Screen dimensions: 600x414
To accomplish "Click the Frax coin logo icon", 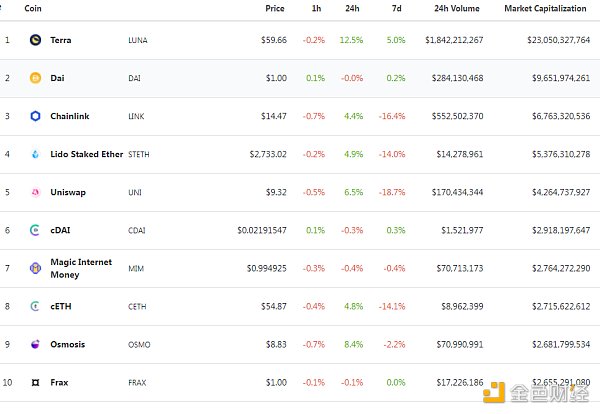I will pyautogui.click(x=35, y=382).
